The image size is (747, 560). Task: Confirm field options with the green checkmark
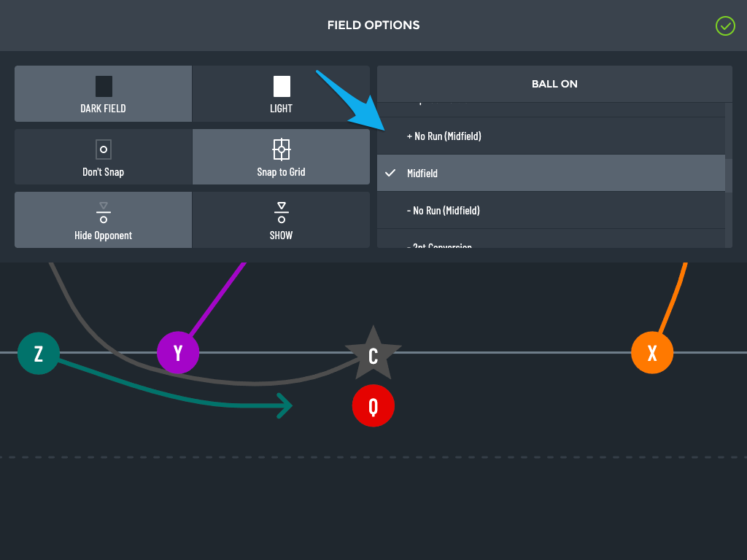pyautogui.click(x=725, y=26)
